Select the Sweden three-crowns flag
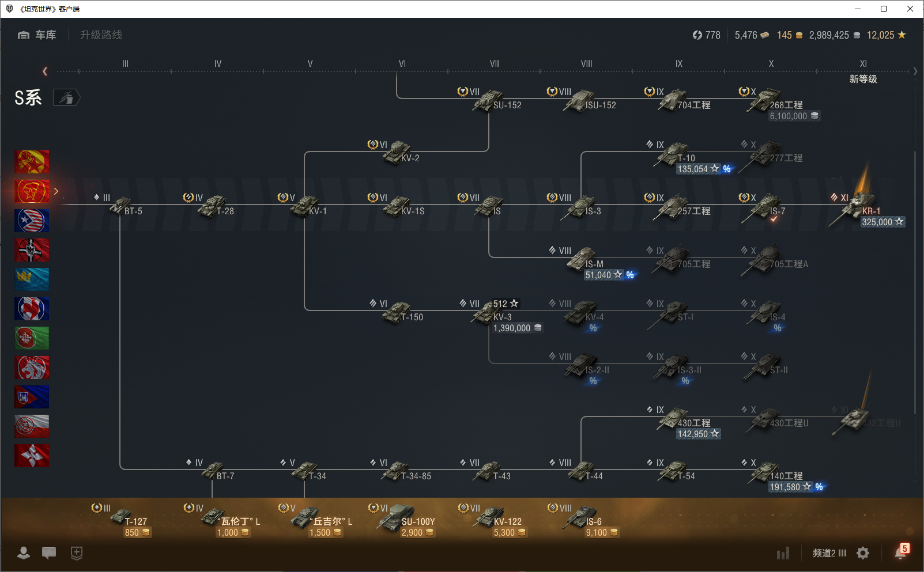The height and width of the screenshot is (572, 924). (32, 279)
